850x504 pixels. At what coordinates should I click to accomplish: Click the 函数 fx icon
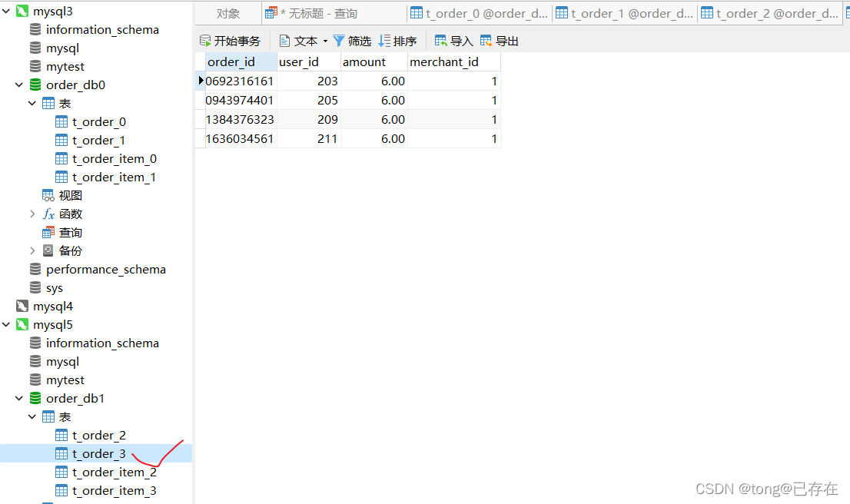coord(48,214)
